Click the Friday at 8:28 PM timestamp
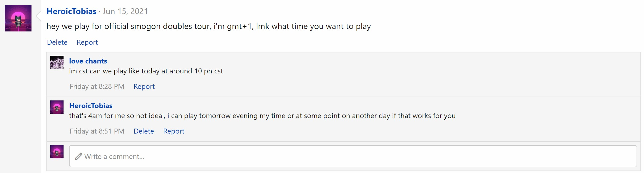The image size is (644, 173). [x=97, y=86]
